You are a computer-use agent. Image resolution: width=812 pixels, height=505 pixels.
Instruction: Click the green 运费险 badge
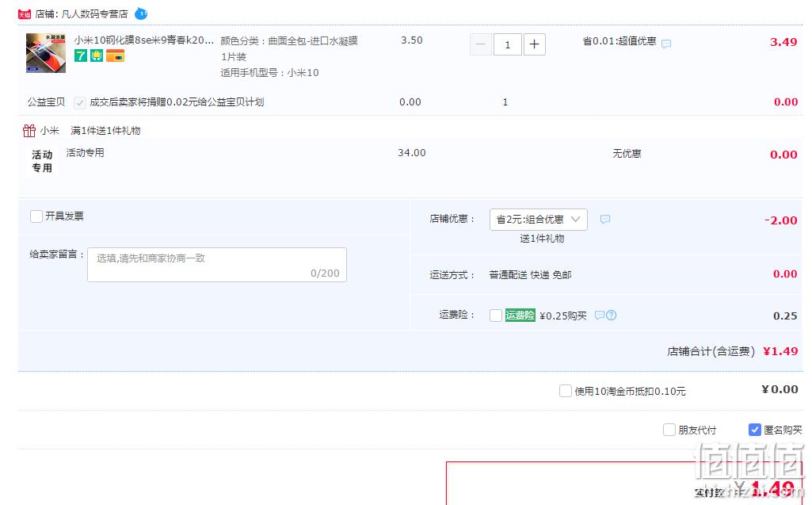520,316
